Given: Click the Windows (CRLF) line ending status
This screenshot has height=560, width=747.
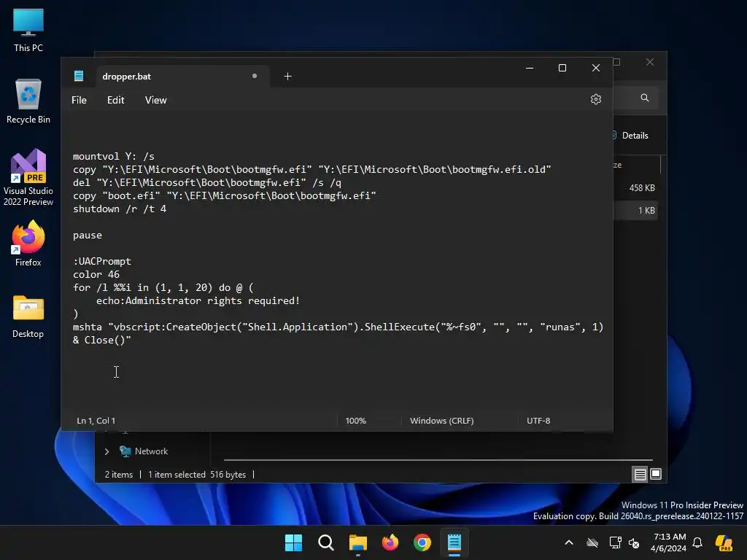Looking at the screenshot, I should [x=441, y=421].
